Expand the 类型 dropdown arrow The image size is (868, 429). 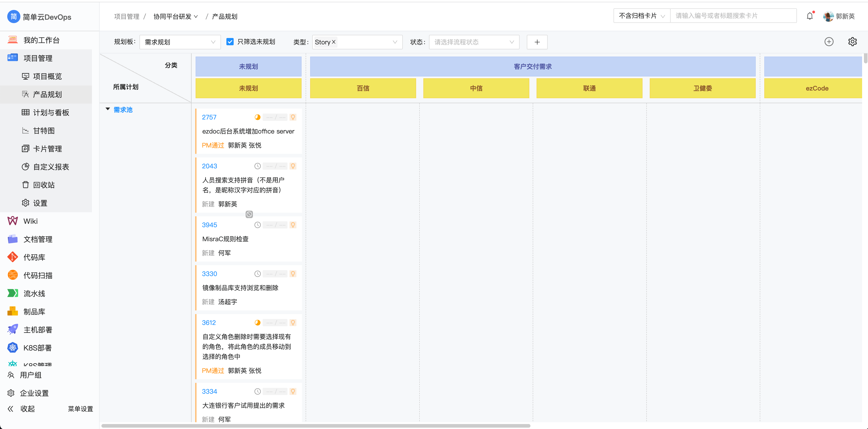point(395,42)
